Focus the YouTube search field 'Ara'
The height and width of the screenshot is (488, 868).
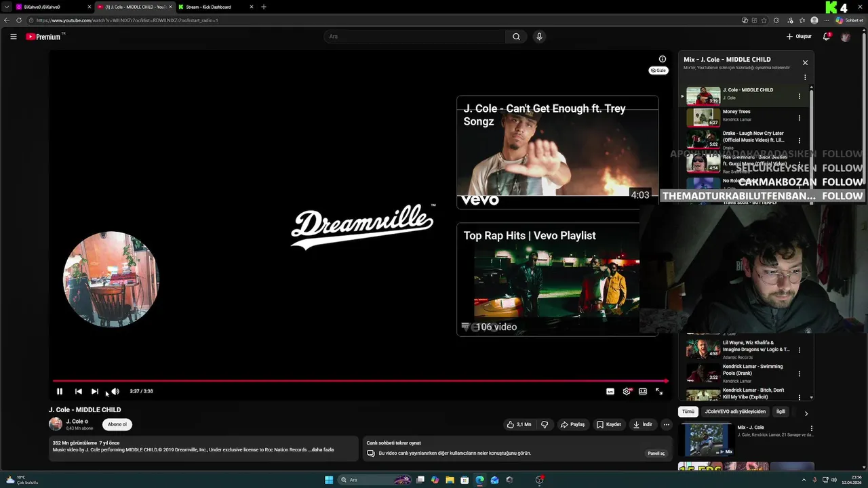point(414,37)
